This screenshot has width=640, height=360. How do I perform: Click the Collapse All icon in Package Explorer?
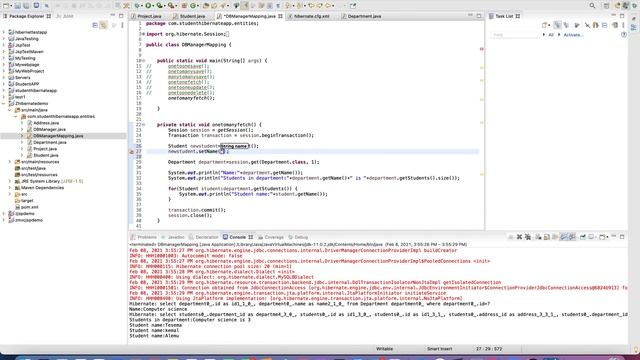point(95,25)
